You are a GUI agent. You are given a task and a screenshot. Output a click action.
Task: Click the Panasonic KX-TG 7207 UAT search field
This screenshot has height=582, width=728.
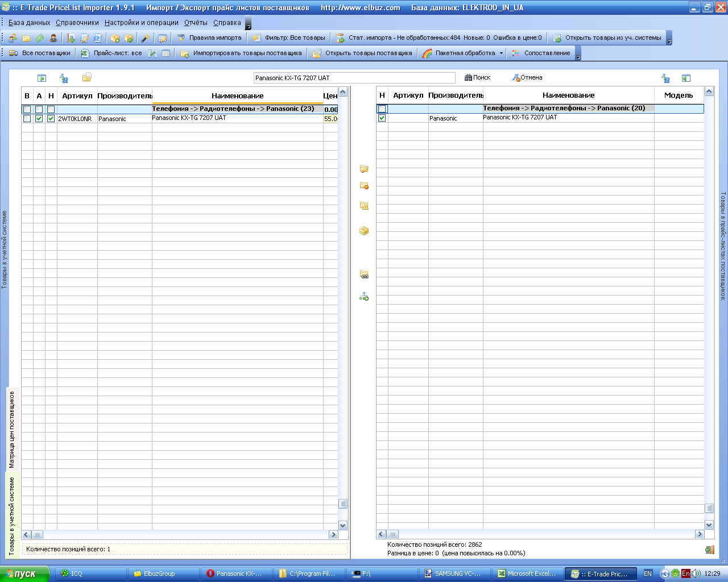[354, 78]
